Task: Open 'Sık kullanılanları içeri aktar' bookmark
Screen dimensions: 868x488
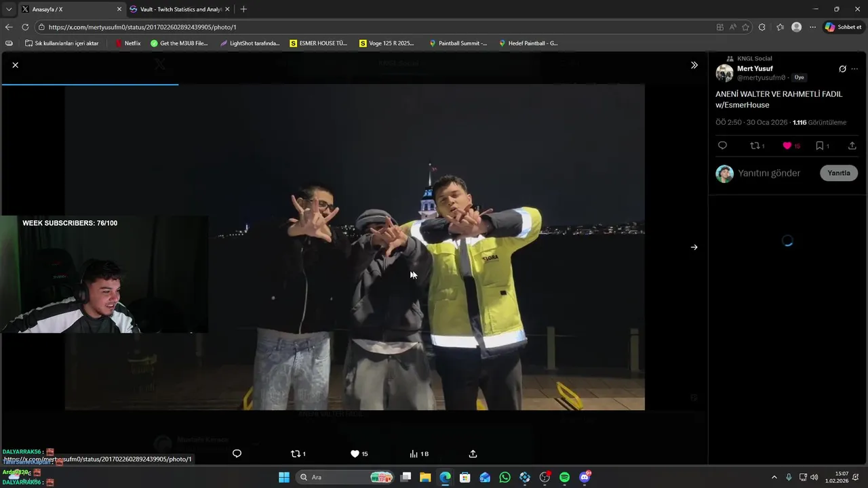Action: tap(62, 43)
